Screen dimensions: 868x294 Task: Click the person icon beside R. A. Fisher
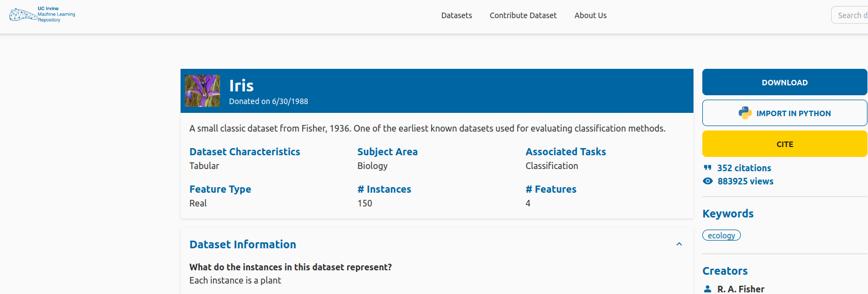[x=708, y=289]
